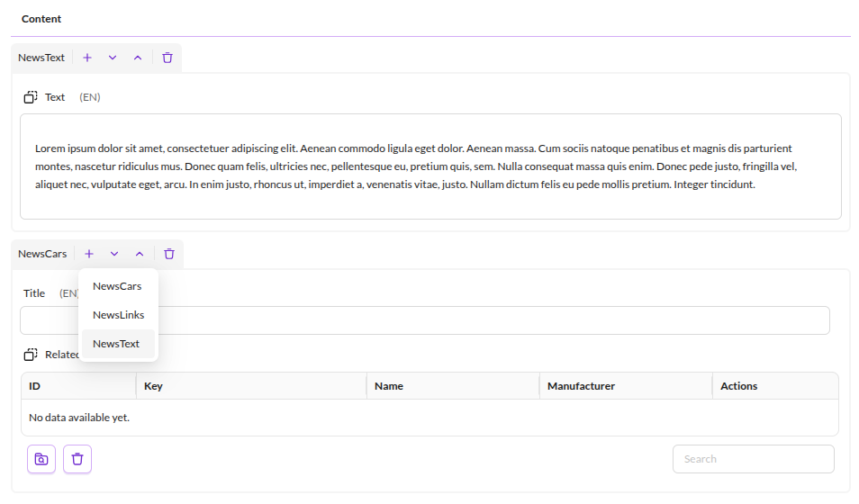Choose NewsCars from the add-block menu
The width and height of the screenshot is (859, 504).
(118, 286)
